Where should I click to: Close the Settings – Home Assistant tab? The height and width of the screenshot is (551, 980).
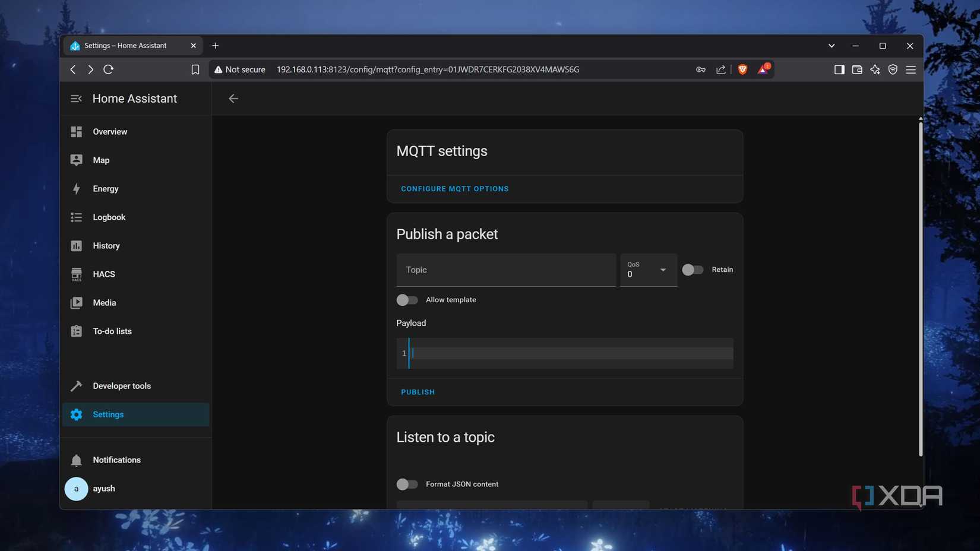(193, 46)
